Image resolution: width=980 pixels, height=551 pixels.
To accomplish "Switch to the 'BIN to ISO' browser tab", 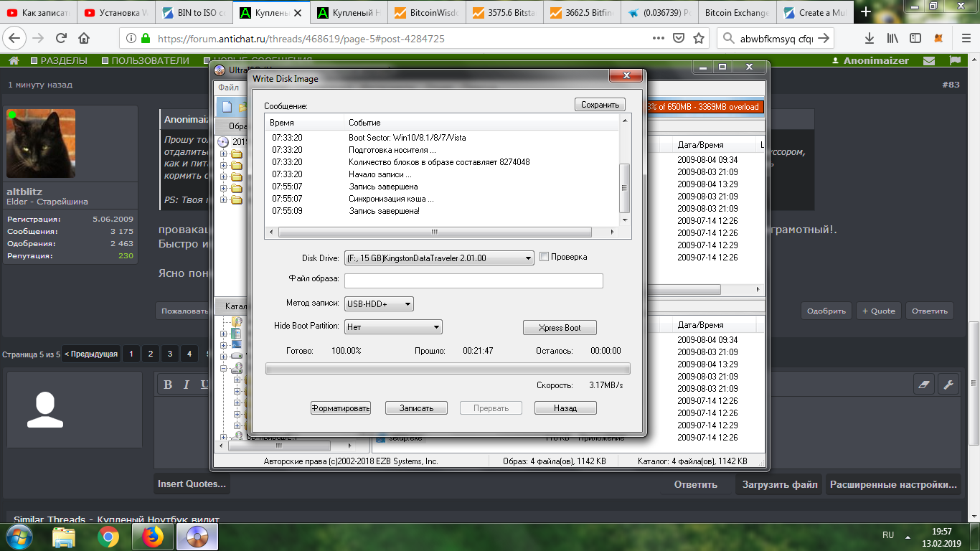I will 193,12.
